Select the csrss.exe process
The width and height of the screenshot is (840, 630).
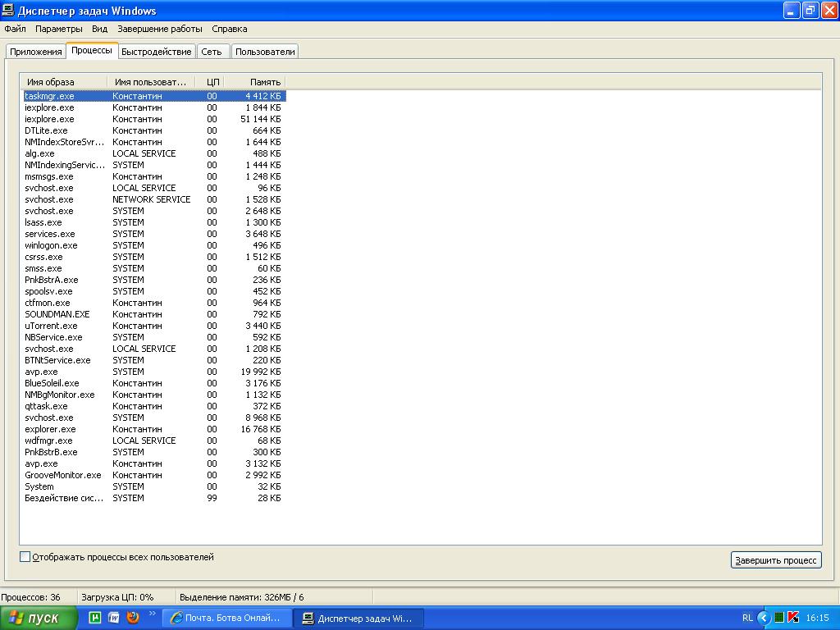click(154, 257)
